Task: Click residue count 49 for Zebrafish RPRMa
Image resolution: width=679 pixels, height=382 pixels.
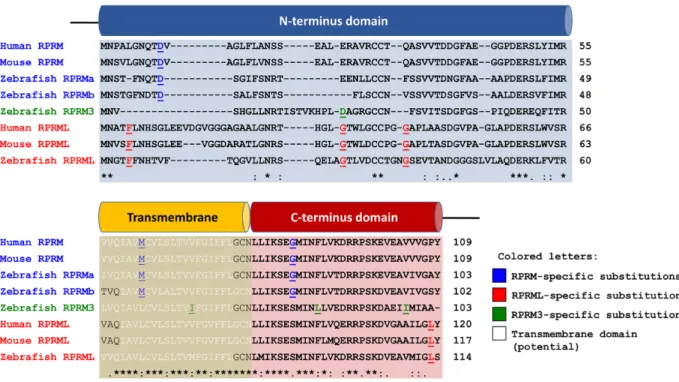Action: coord(585,79)
